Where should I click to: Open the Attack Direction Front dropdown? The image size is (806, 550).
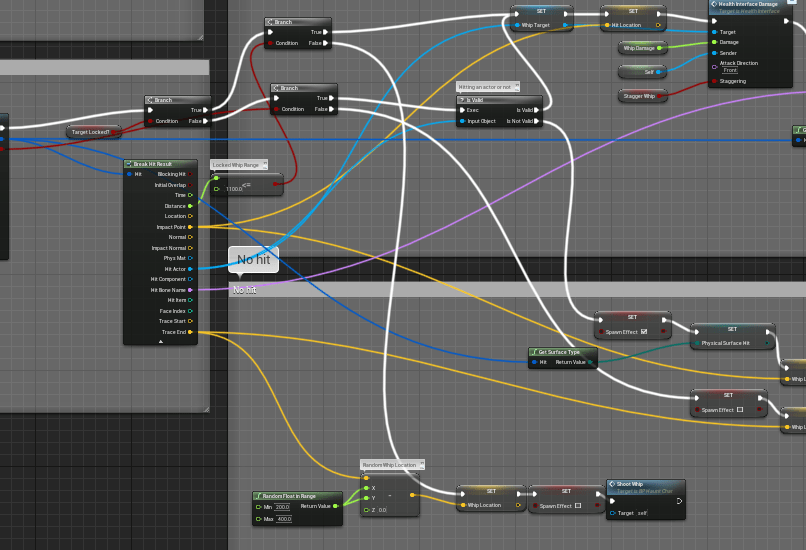point(730,70)
